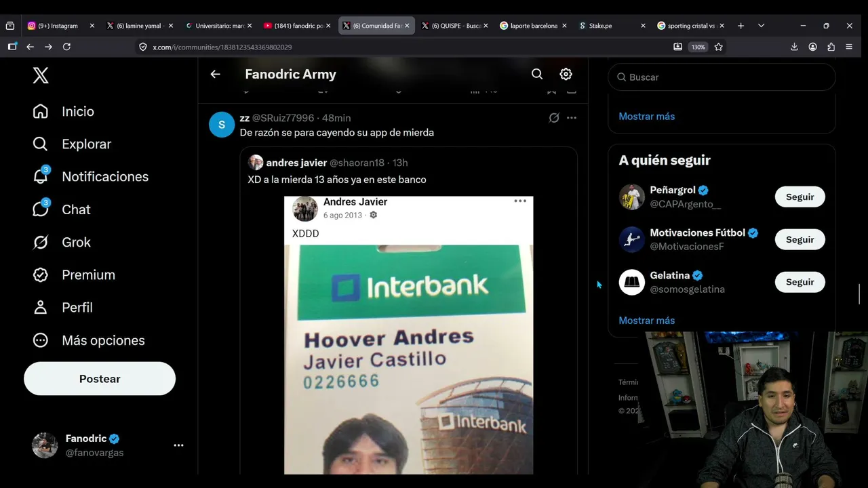Open @SRuiz77996 profile handle
The width and height of the screenshot is (868, 488).
point(283,118)
